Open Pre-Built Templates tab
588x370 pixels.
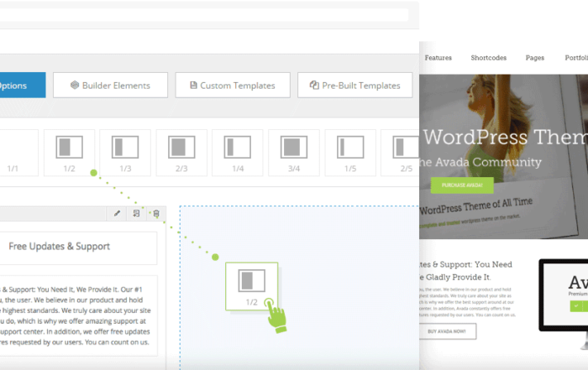(x=354, y=86)
